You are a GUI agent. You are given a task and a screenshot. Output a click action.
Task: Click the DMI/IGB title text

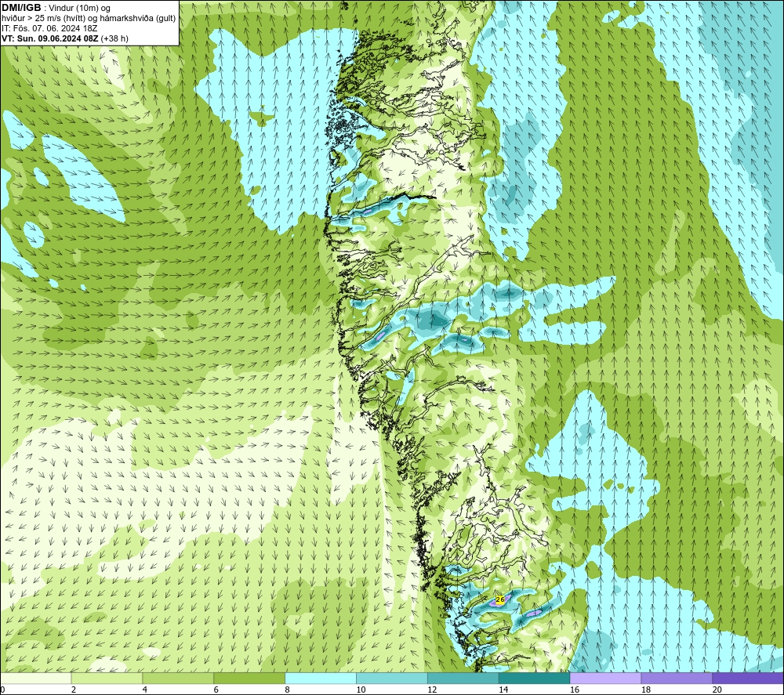21,8
